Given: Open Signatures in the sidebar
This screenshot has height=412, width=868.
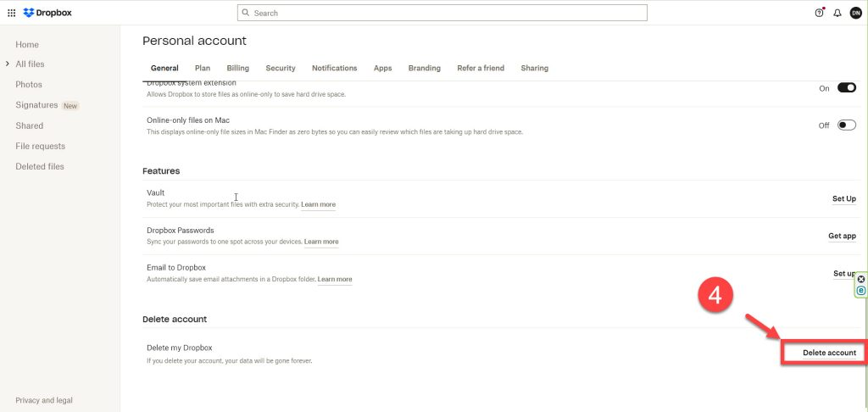Looking at the screenshot, I should pyautogui.click(x=36, y=104).
